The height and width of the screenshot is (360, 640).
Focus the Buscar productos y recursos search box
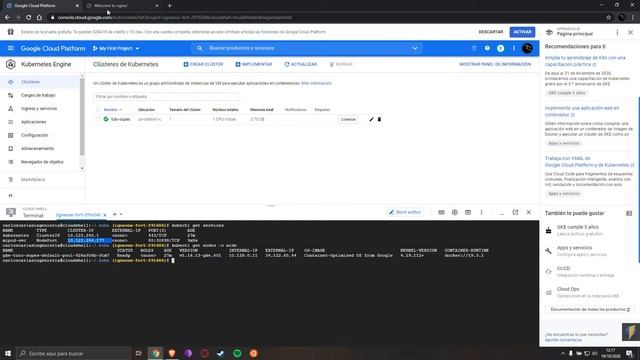pos(306,48)
